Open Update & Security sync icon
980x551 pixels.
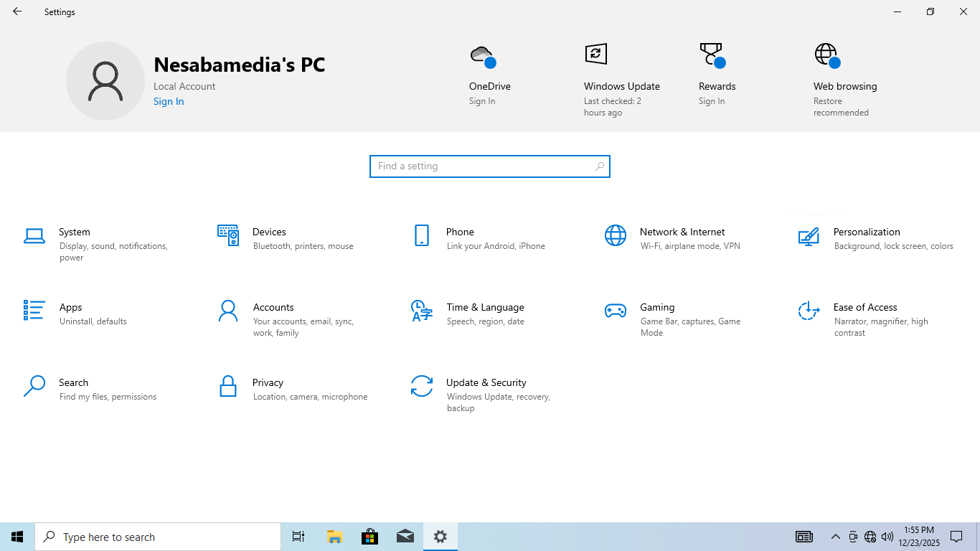(x=422, y=386)
